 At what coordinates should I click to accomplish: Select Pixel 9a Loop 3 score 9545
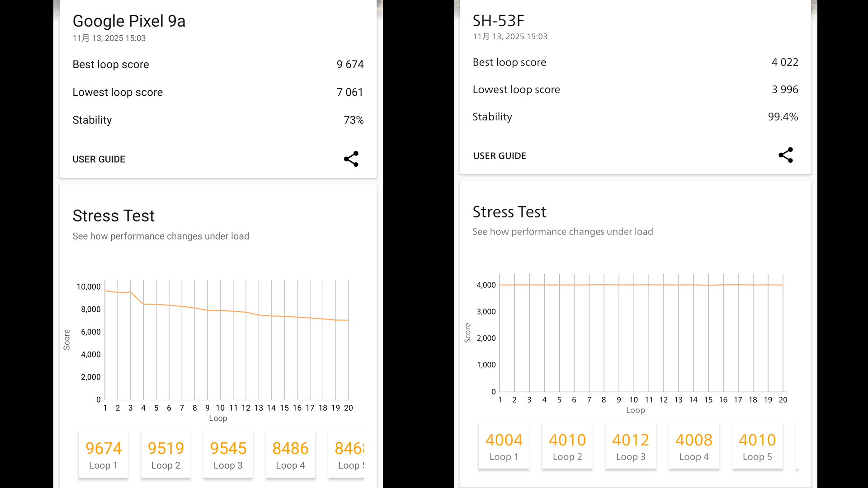(228, 455)
